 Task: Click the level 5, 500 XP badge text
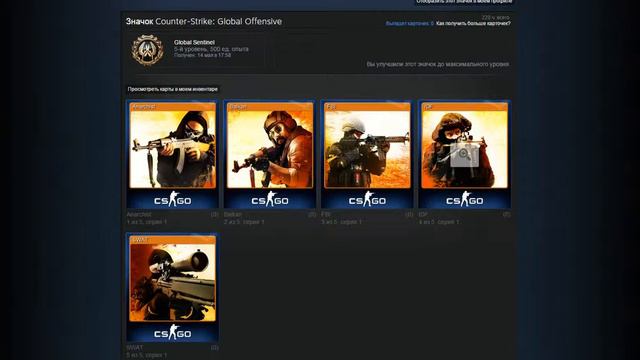pos(211,49)
